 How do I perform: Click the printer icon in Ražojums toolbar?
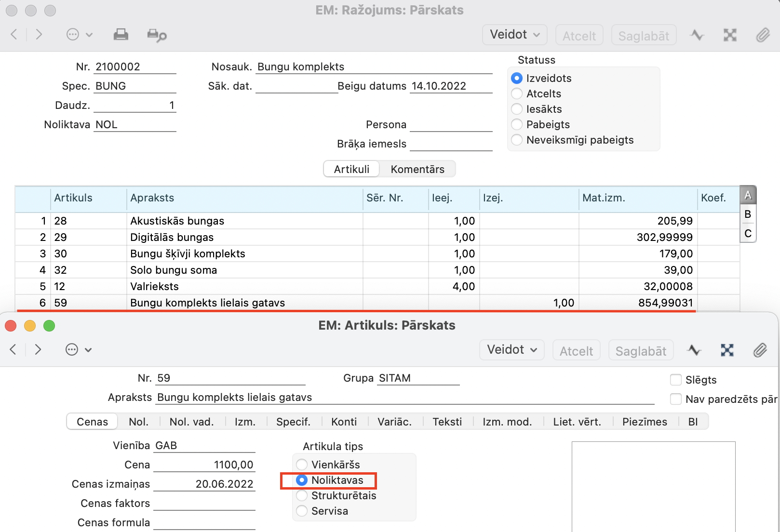(121, 35)
